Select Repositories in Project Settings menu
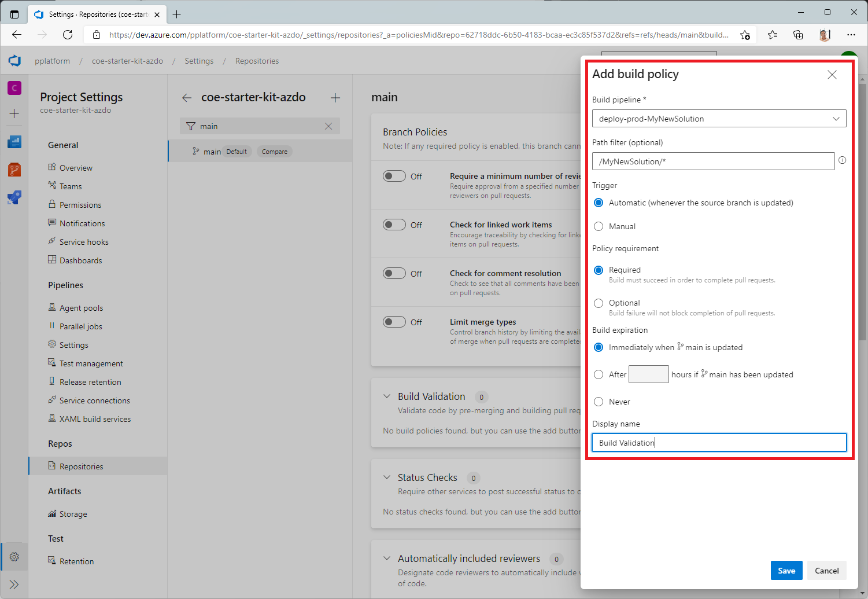 (81, 466)
